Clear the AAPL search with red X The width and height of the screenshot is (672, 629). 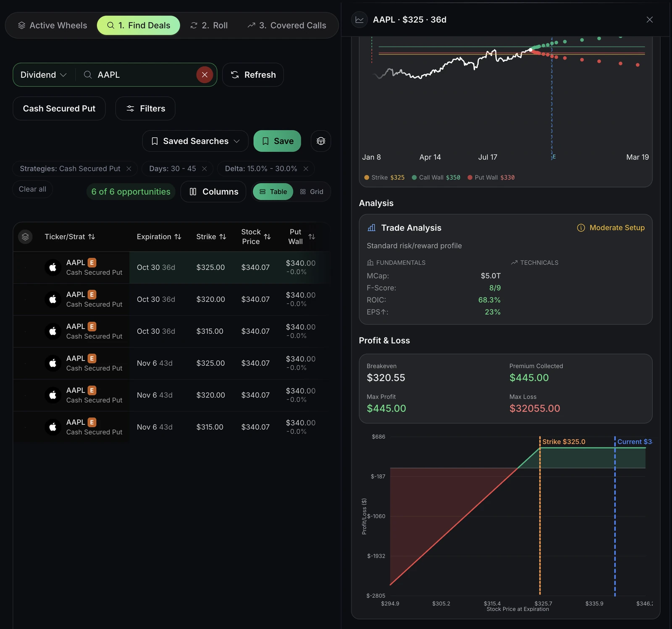click(205, 75)
